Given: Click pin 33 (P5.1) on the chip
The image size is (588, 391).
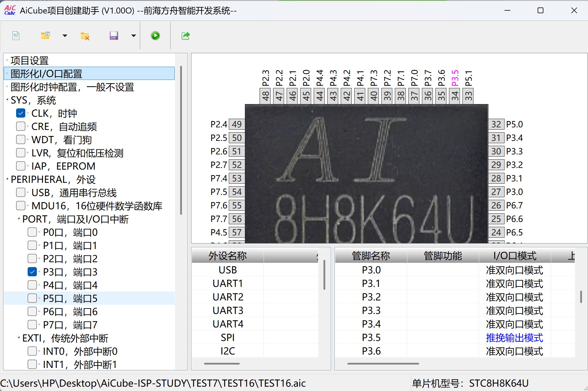Looking at the screenshot, I should [x=468, y=96].
